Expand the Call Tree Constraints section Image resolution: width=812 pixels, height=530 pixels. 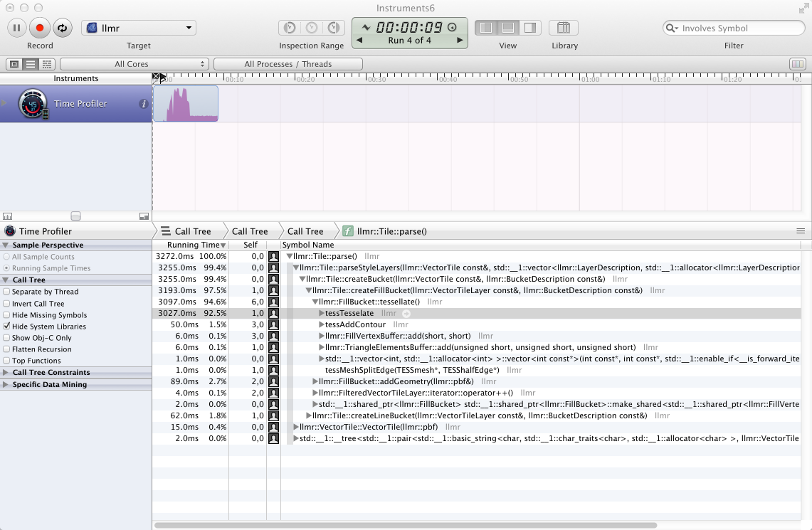pyautogui.click(x=6, y=372)
